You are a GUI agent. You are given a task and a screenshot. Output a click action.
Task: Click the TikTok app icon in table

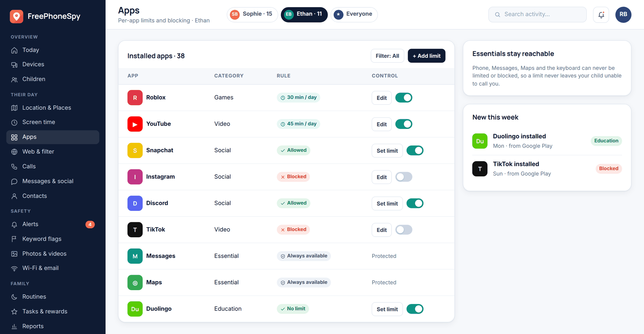[x=135, y=230]
